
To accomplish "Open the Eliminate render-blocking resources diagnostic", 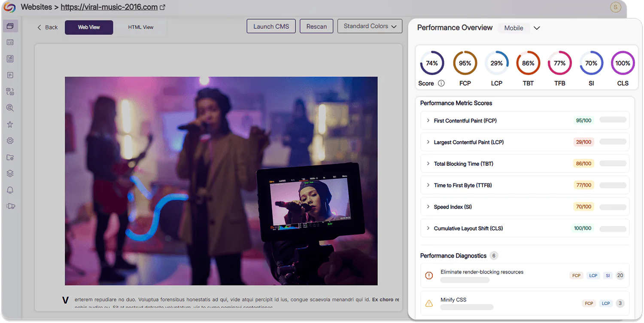I will (525, 275).
